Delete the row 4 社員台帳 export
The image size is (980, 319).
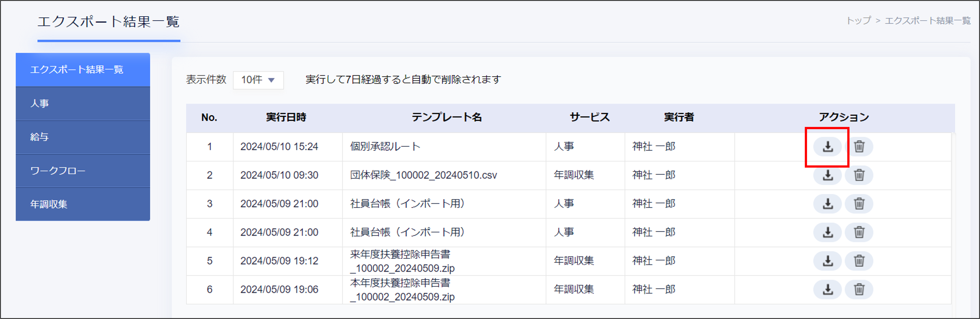click(x=859, y=232)
